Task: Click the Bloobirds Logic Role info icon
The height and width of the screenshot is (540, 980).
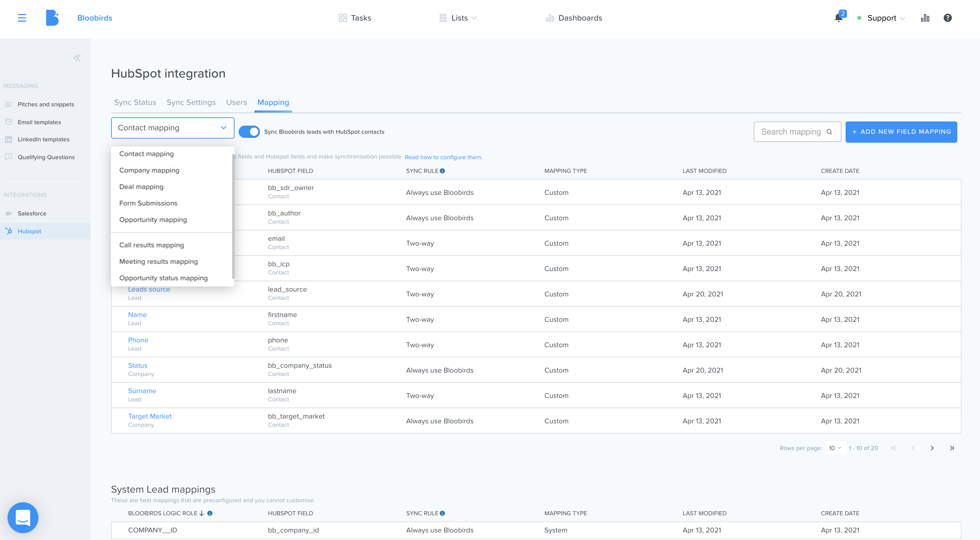Action: coord(210,513)
